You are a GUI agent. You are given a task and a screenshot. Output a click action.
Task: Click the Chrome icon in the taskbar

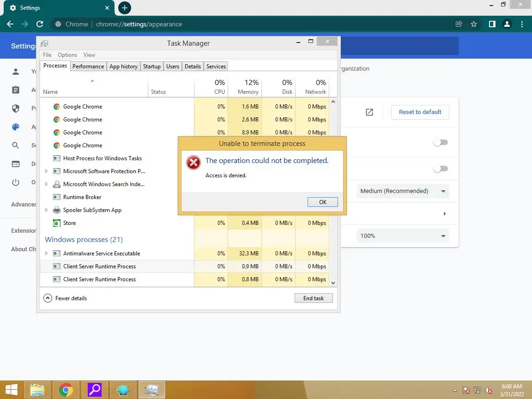pos(66,390)
